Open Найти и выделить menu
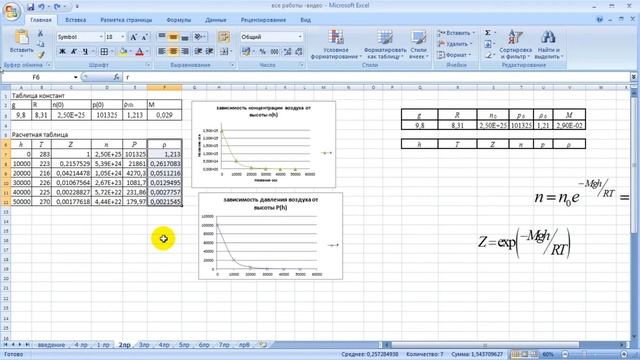 548,44
